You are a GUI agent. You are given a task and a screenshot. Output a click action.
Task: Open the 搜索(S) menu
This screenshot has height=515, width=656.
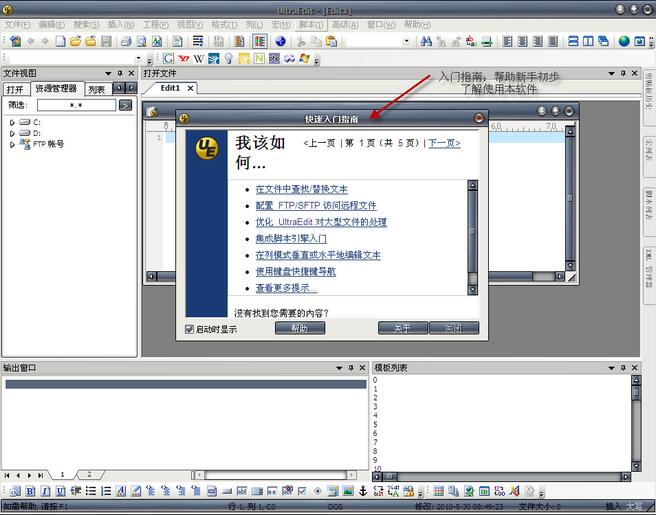tap(86, 25)
